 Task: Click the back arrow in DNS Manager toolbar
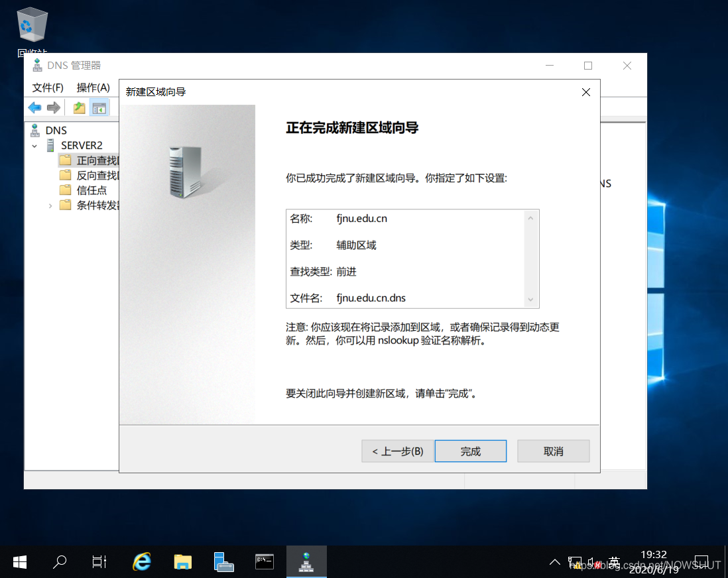(33, 107)
